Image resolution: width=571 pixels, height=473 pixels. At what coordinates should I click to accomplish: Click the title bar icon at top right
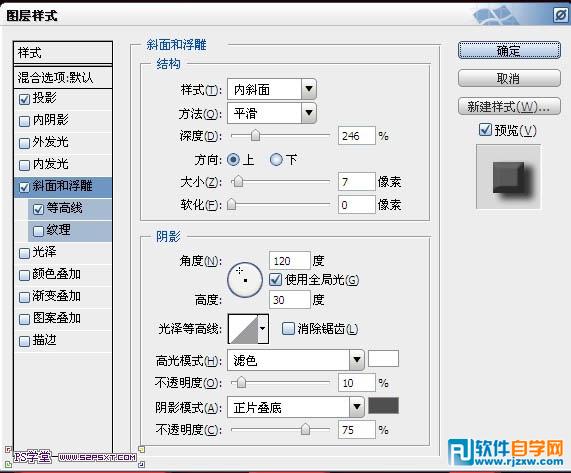560,15
